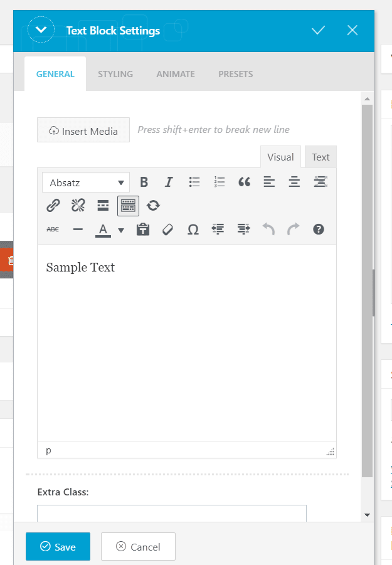392x565 pixels.
Task: Focus the Extra Class input field
Action: 172,514
